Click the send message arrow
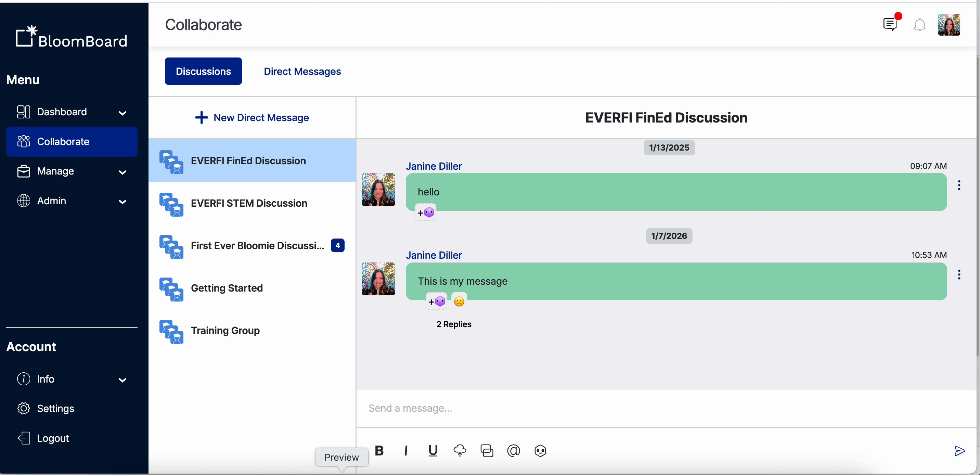980x475 pixels. (959, 451)
